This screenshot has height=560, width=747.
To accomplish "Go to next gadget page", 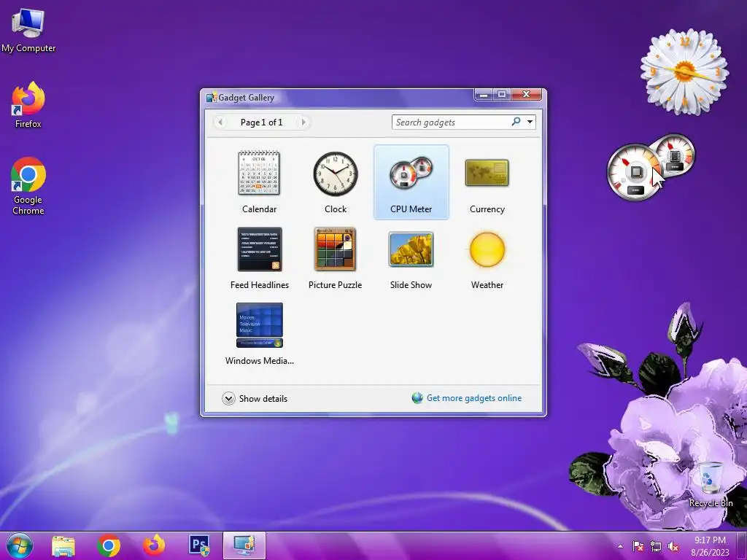I will (303, 122).
